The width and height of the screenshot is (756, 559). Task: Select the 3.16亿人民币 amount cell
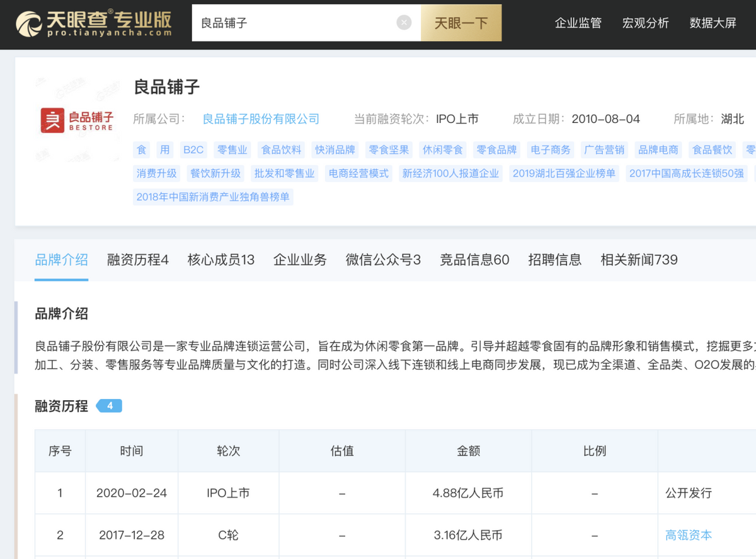(468, 535)
